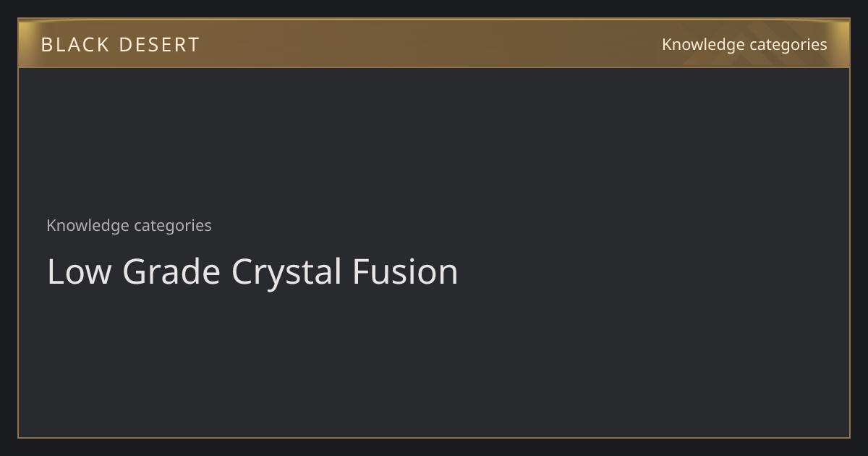Click the BLACK DESERT logo text
The width and height of the screenshot is (868, 456).
pyautogui.click(x=120, y=45)
